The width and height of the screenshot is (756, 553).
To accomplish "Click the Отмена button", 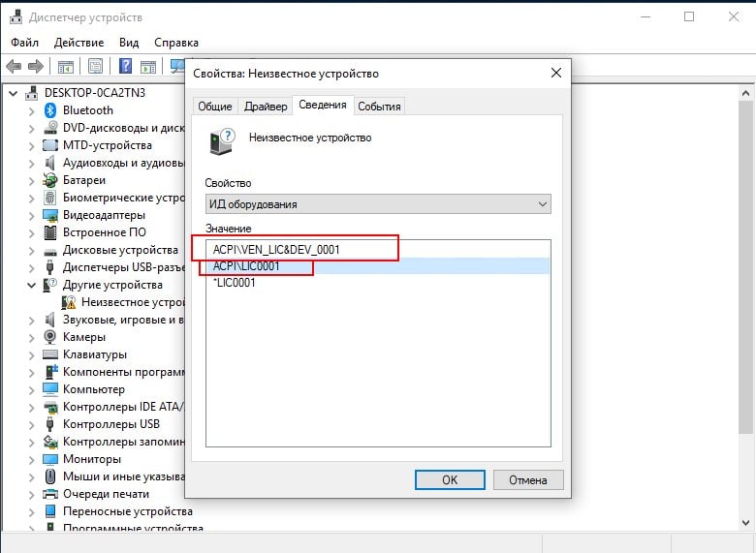I will [528, 479].
